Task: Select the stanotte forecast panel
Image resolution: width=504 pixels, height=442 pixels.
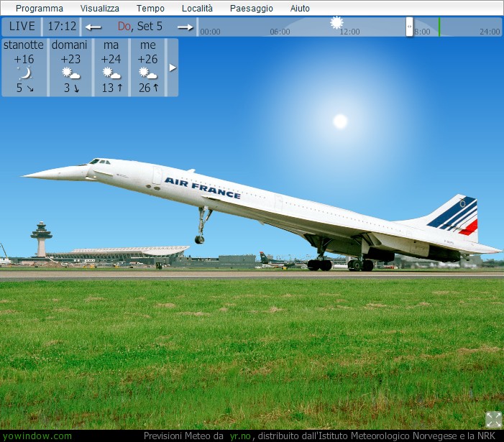Action: (x=24, y=68)
